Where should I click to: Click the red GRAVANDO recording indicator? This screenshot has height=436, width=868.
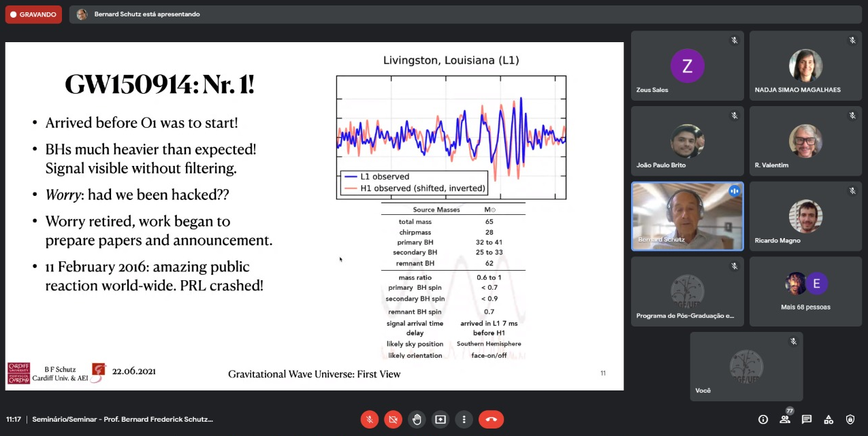tap(33, 14)
